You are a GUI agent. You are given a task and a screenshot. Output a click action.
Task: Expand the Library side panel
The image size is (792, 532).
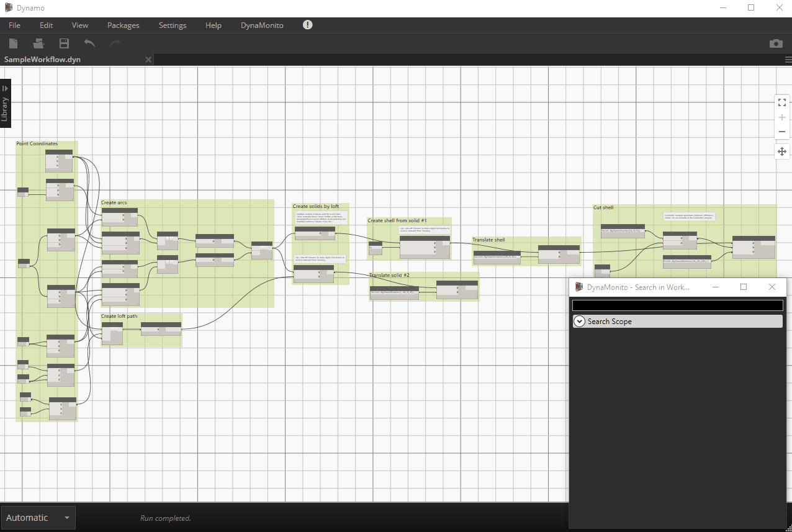tap(5, 103)
